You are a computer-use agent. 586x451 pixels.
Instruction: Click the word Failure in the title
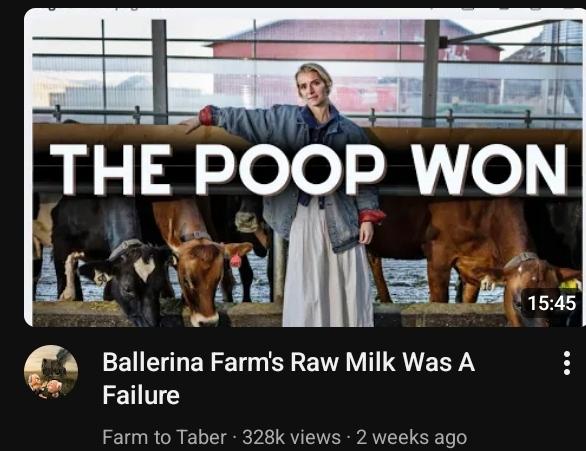[x=141, y=395]
